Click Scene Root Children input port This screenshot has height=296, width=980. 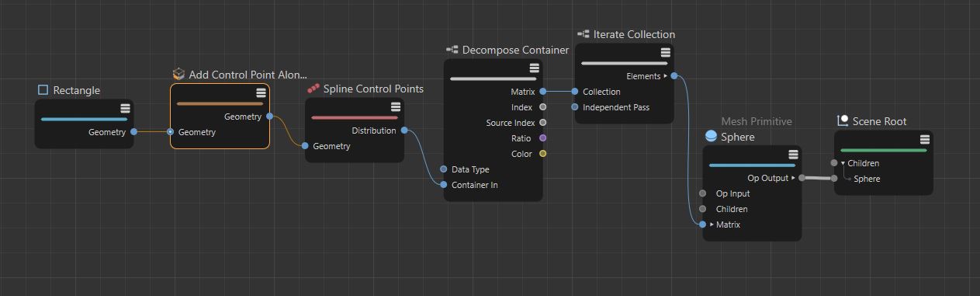pyautogui.click(x=834, y=163)
